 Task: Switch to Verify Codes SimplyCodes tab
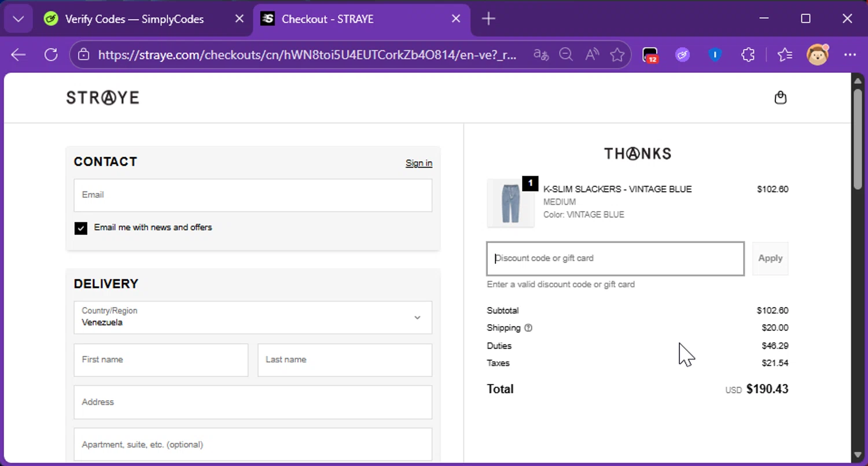(134, 19)
